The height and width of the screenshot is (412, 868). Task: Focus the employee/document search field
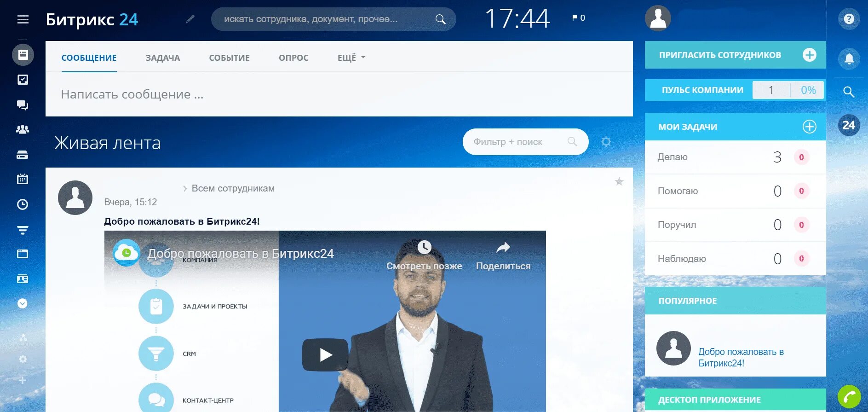point(333,19)
